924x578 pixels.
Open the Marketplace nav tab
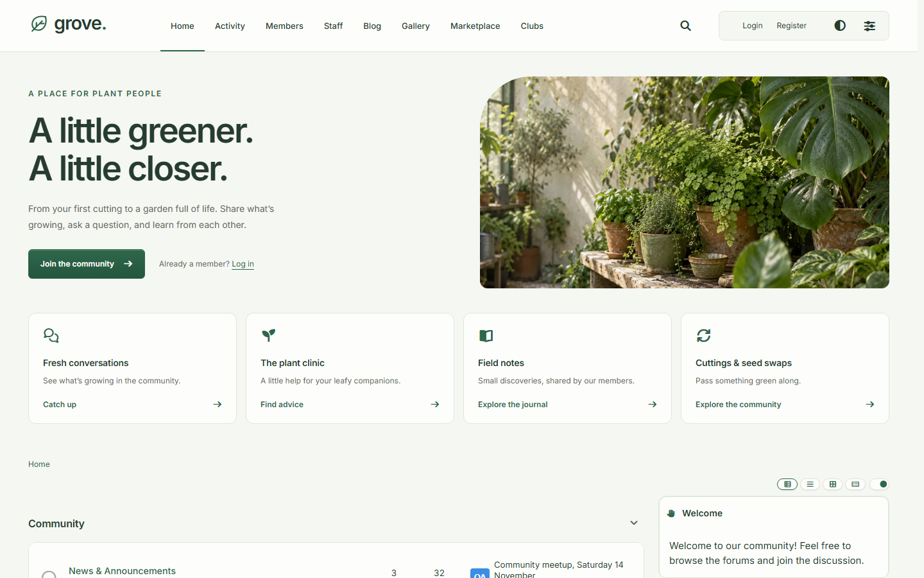tap(475, 26)
